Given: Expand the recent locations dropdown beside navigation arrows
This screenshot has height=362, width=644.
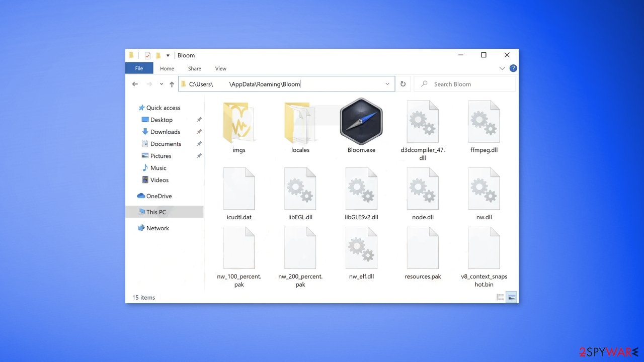Looking at the screenshot, I should [161, 84].
